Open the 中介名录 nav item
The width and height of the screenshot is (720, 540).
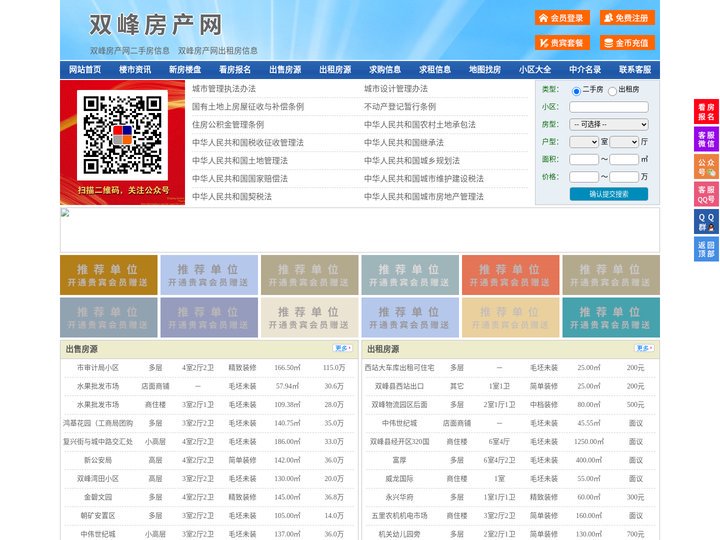585,70
